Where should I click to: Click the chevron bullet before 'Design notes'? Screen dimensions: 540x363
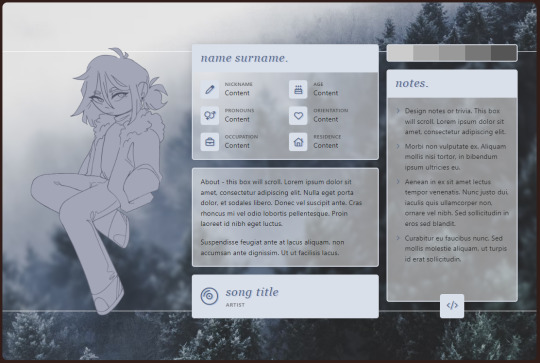coord(398,111)
